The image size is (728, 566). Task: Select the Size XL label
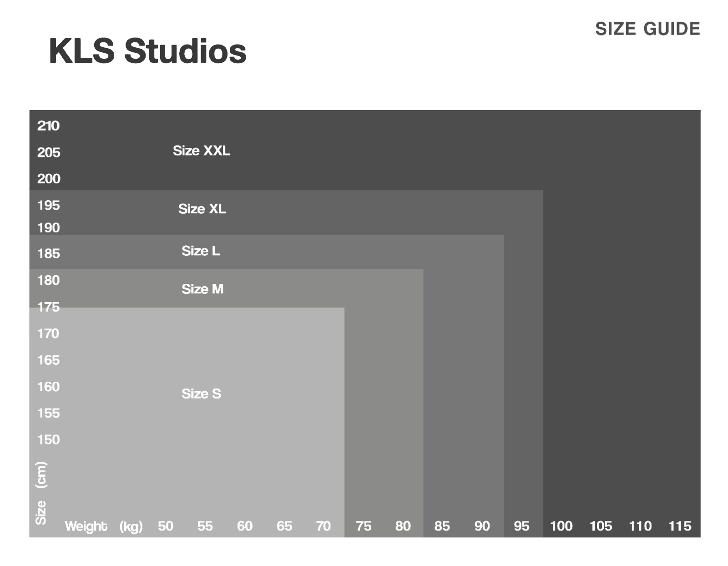(202, 209)
